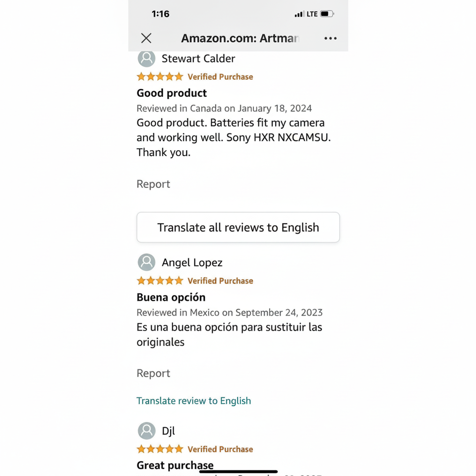Open the Great purchase review title
This screenshot has height=476, width=476.
(x=175, y=465)
